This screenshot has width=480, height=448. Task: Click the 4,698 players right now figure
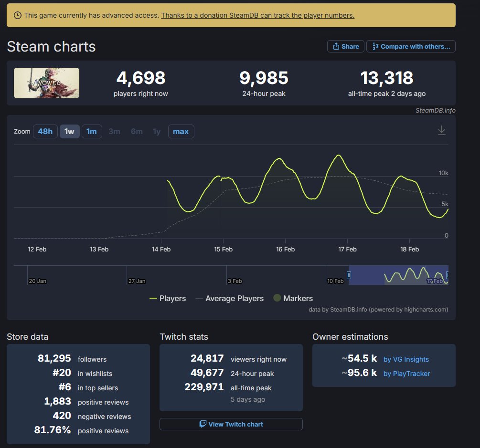pos(141,78)
